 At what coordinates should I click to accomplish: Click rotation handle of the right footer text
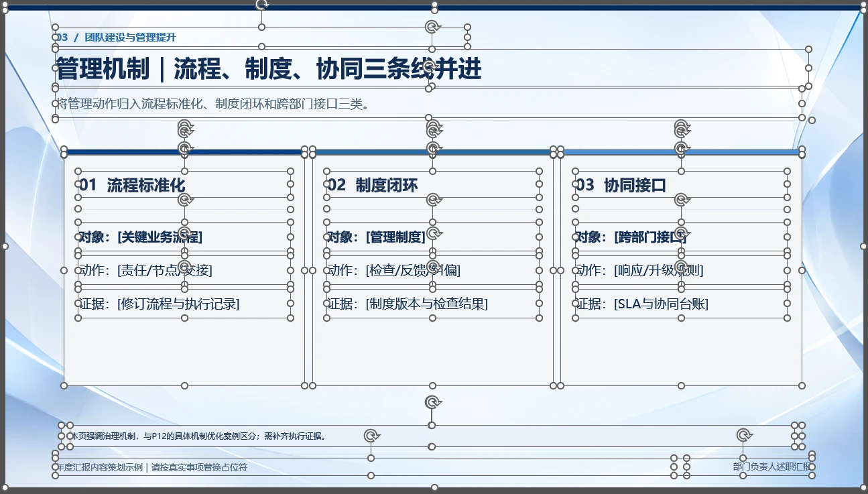tap(744, 436)
